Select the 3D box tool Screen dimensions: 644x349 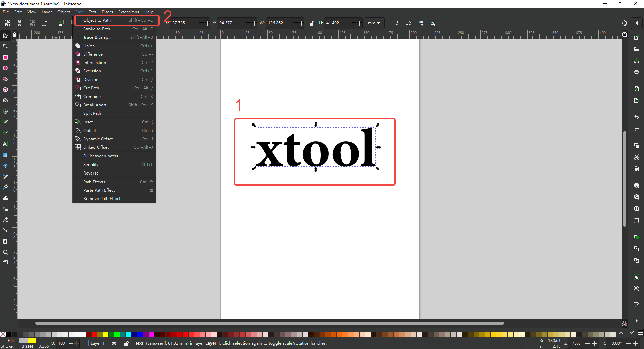pyautogui.click(x=5, y=90)
